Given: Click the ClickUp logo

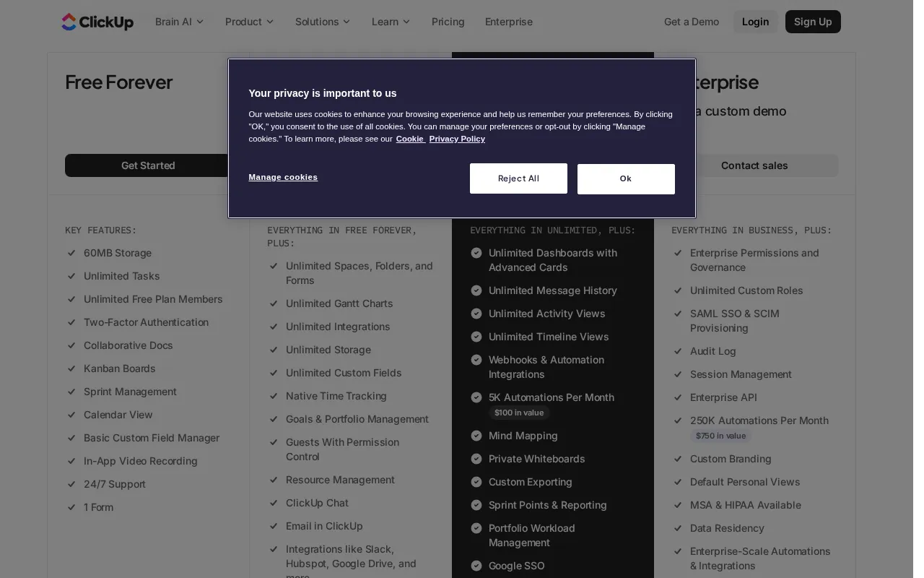Looking at the screenshot, I should point(97,22).
